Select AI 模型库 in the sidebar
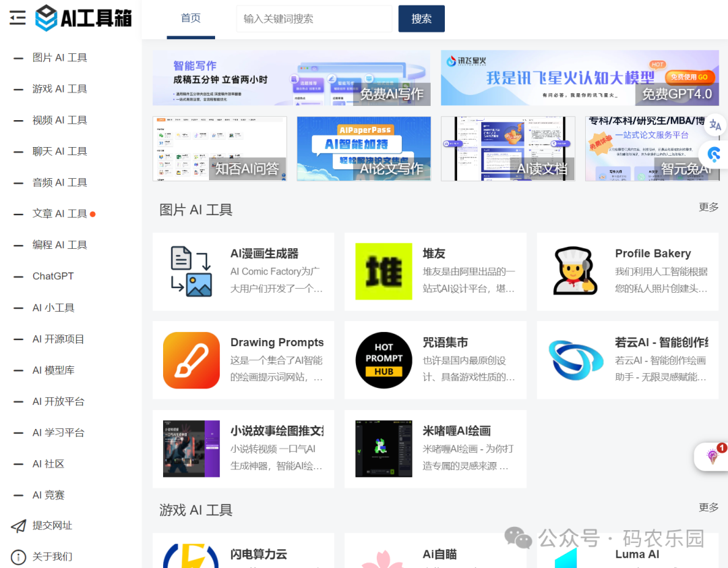 [x=53, y=370]
